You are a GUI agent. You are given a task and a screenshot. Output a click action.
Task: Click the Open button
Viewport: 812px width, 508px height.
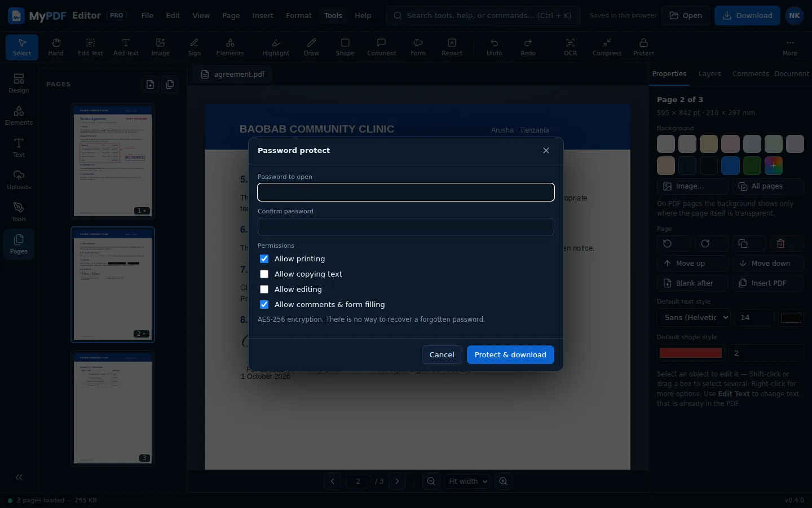click(686, 16)
